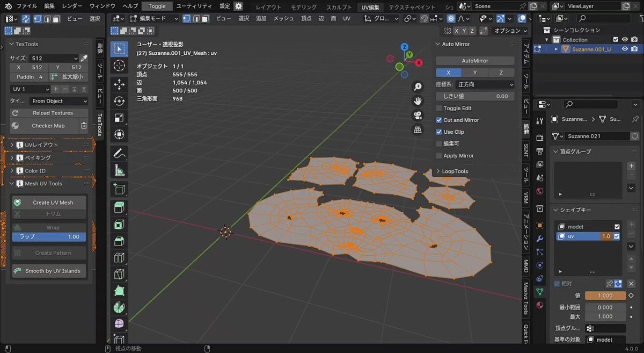The width and height of the screenshot is (644, 353).
Task: Activate the Move tool
Action: pos(119,84)
